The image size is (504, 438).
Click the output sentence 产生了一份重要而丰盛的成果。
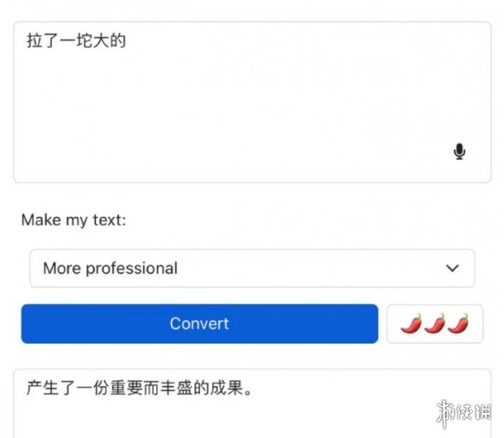click(140, 388)
